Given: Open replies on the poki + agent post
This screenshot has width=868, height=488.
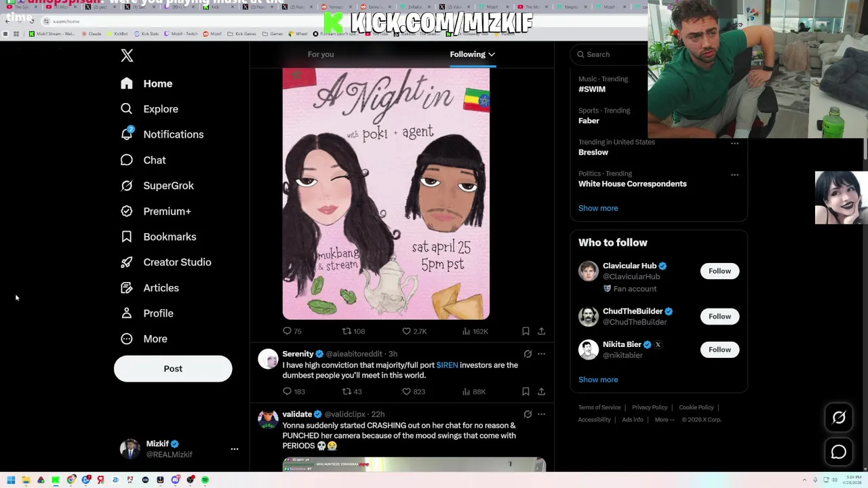Looking at the screenshot, I should click(292, 331).
